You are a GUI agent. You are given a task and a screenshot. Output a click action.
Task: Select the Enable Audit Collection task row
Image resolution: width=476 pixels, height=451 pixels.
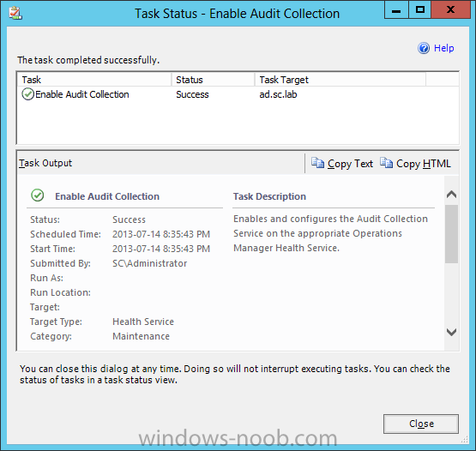238,94
